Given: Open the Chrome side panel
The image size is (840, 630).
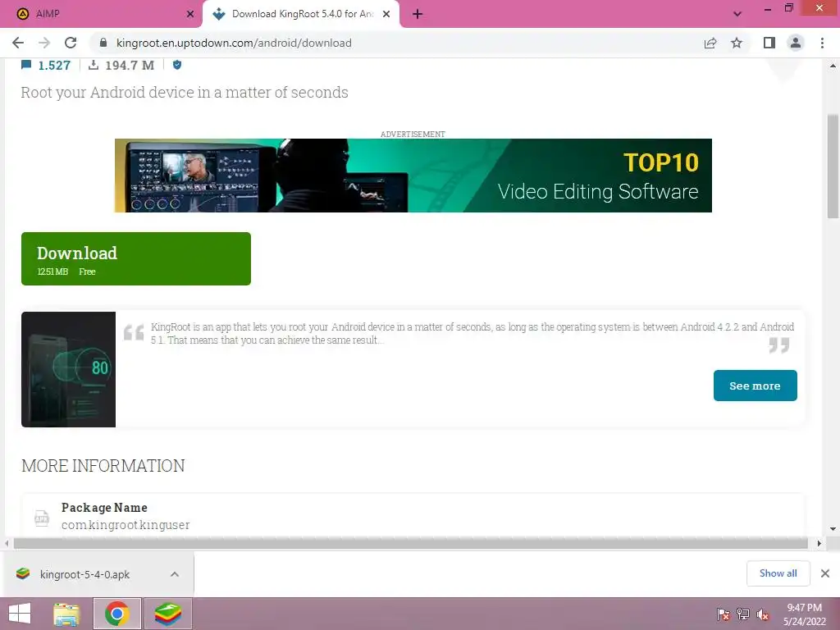Looking at the screenshot, I should pos(769,43).
